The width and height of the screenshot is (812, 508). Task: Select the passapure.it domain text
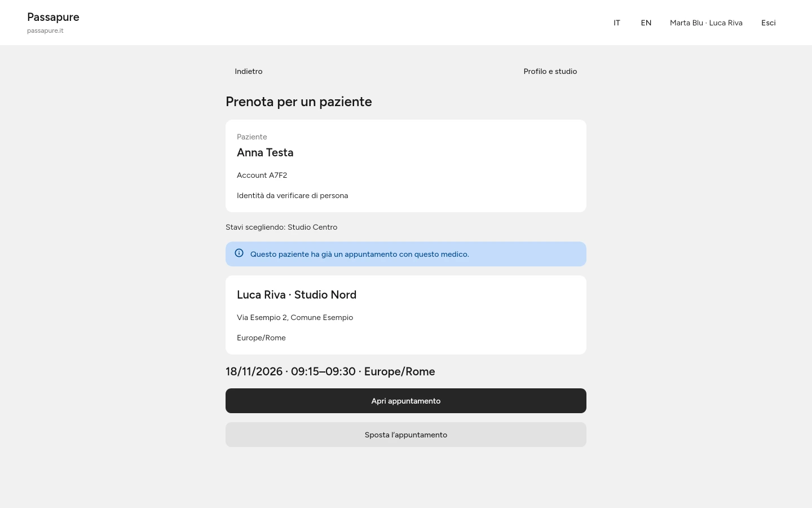(x=45, y=30)
